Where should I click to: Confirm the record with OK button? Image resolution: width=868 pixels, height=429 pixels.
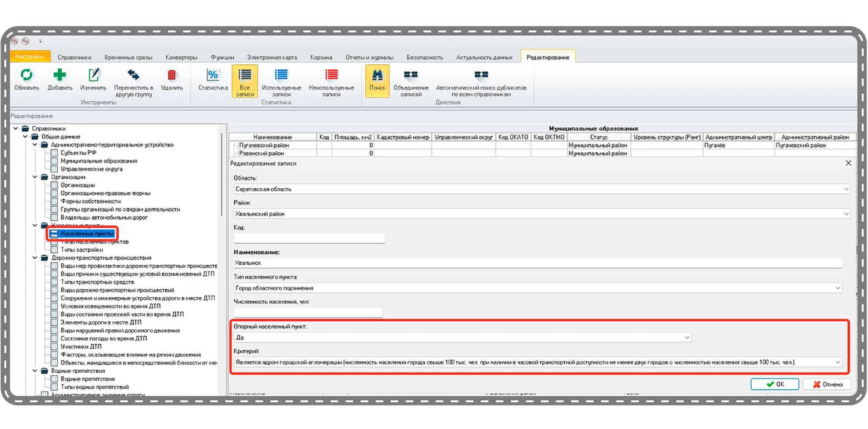774,384
